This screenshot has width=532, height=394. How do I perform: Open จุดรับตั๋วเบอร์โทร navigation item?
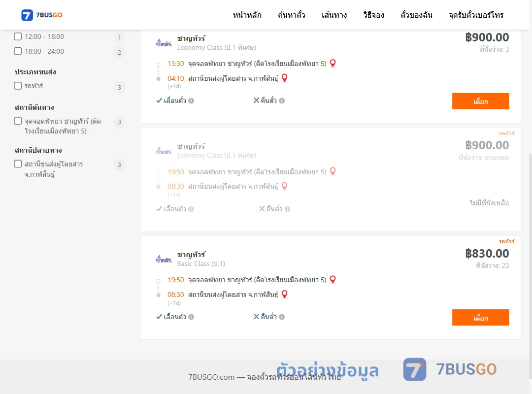pyautogui.click(x=476, y=15)
